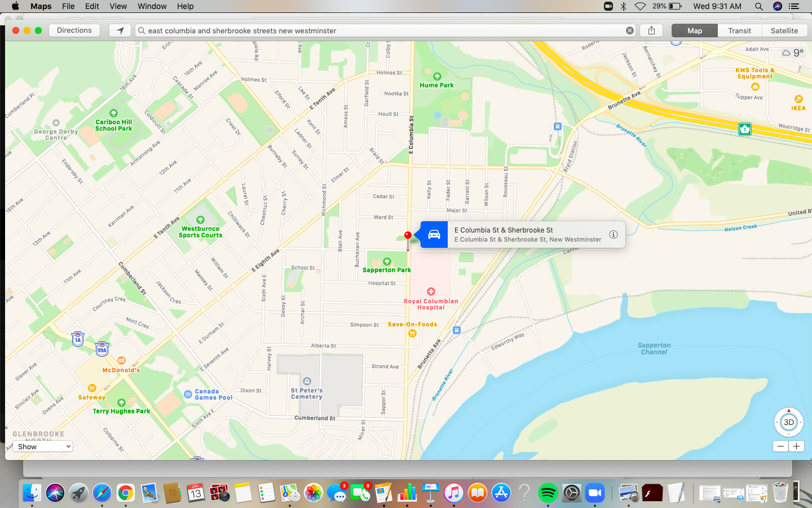Screen dimensions: 812x508
Task: Click into the Maps search field
Action: tap(385, 30)
